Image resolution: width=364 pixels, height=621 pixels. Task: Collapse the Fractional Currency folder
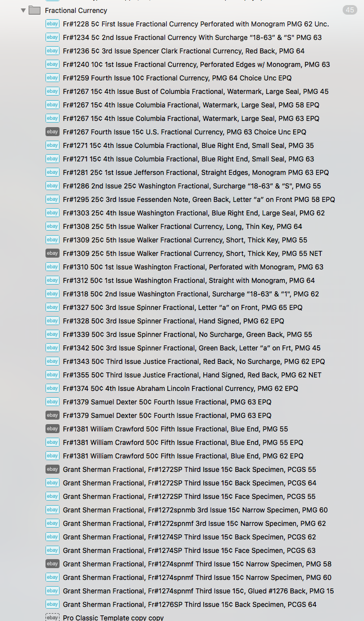[x=24, y=10]
